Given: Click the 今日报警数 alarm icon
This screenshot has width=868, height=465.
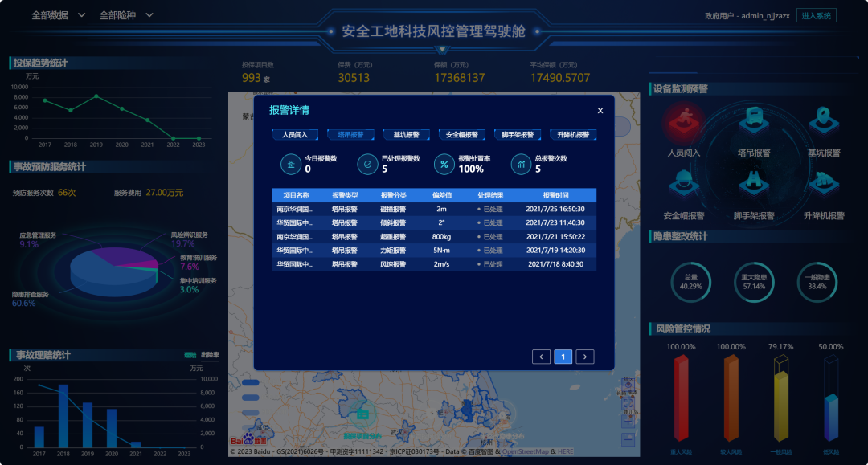Looking at the screenshot, I should click(x=291, y=164).
